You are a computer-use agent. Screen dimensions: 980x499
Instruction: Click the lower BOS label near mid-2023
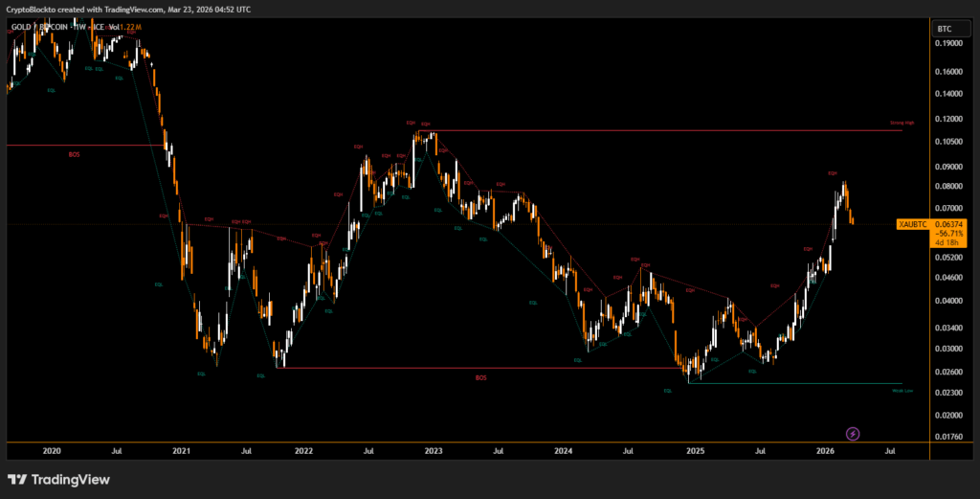[x=481, y=378]
